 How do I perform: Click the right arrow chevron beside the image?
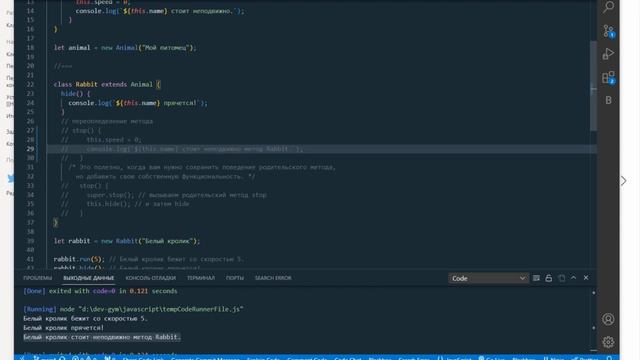tap(623, 181)
